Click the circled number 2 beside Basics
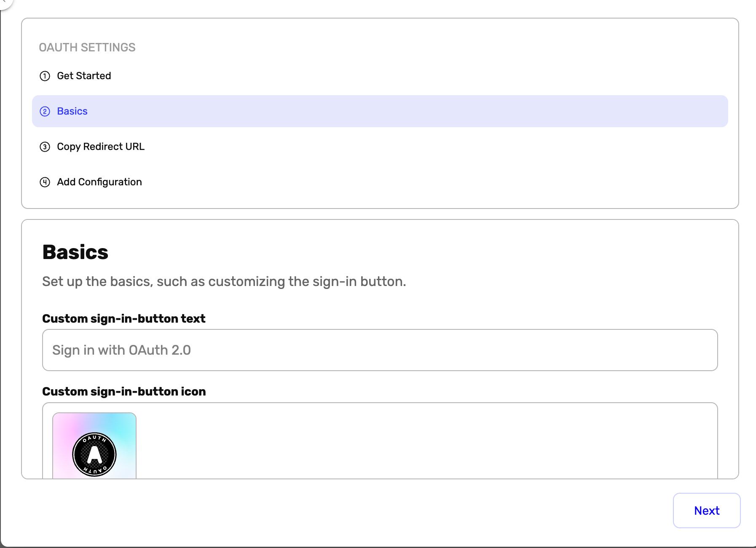756x548 pixels. (x=45, y=111)
